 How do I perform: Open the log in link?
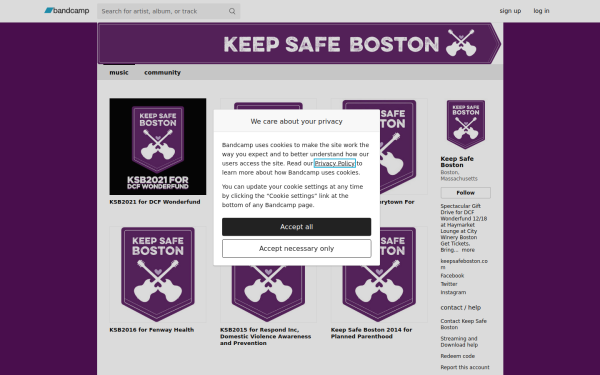point(541,11)
